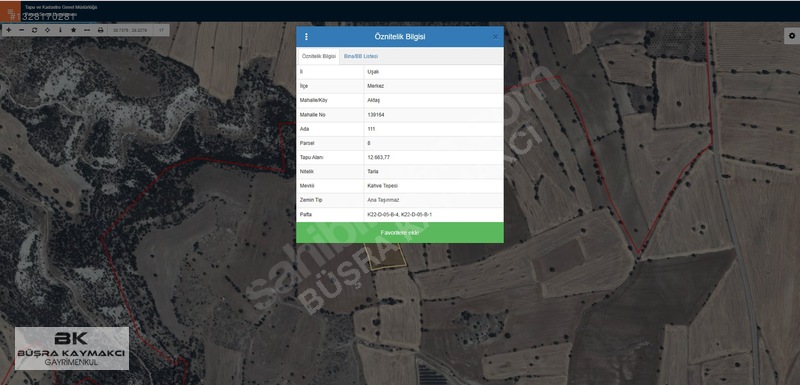This screenshot has height=385, width=800.
Task: Click the Mahalle/Köy field label
Action: 313,100
